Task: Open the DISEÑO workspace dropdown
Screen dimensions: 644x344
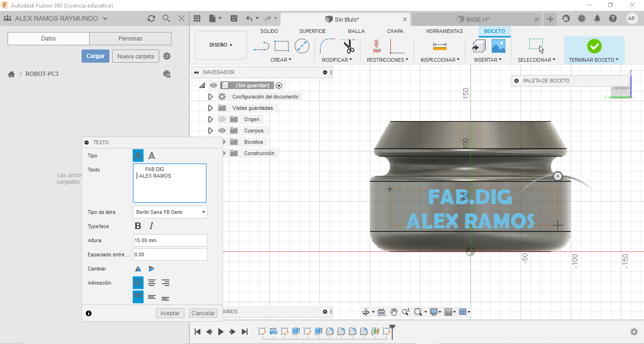Action: click(x=221, y=45)
